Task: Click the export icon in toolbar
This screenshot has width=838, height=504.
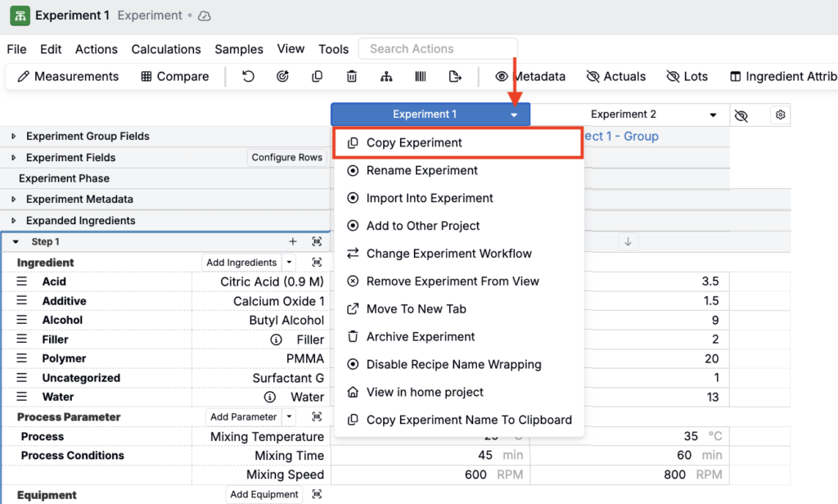Action: coord(455,76)
